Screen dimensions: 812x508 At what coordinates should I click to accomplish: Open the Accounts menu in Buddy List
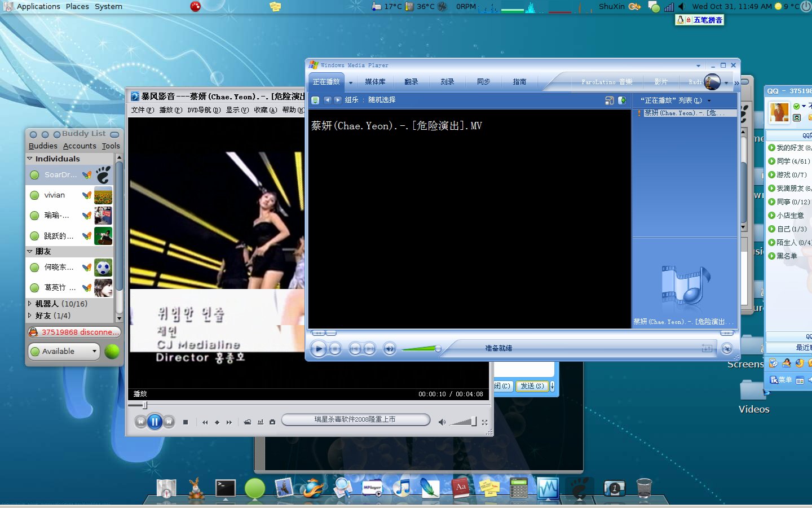click(80, 146)
